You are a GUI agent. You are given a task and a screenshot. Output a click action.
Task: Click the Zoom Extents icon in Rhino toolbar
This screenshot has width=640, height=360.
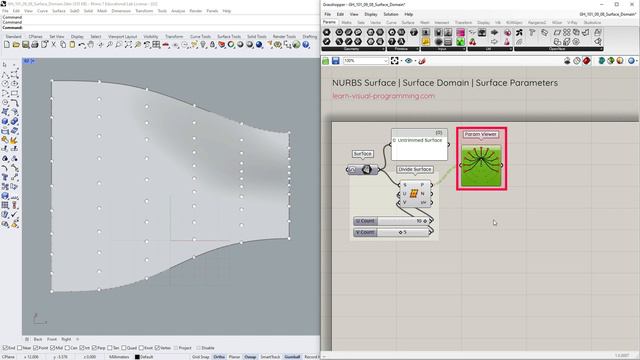coord(128,44)
